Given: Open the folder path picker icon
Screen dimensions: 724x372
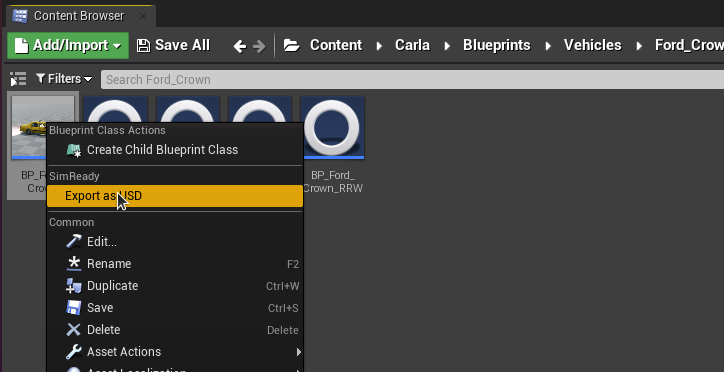Looking at the screenshot, I should click(291, 45).
